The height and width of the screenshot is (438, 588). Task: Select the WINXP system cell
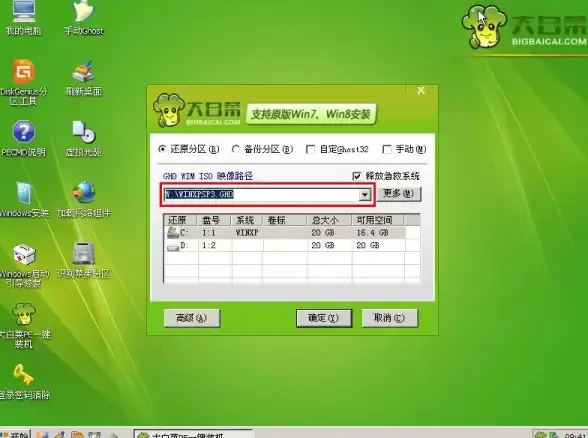tap(247, 233)
